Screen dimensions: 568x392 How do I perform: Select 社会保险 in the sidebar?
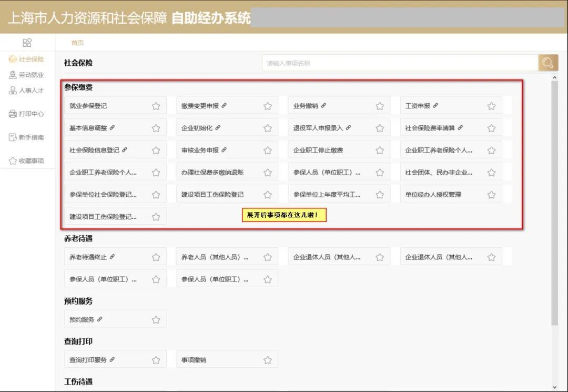pyautogui.click(x=26, y=59)
